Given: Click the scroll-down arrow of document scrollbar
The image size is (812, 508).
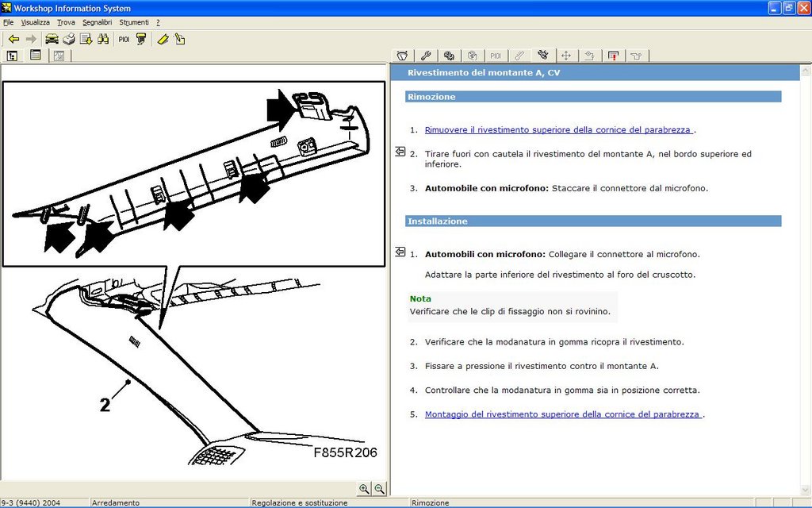Looking at the screenshot, I should (x=806, y=490).
